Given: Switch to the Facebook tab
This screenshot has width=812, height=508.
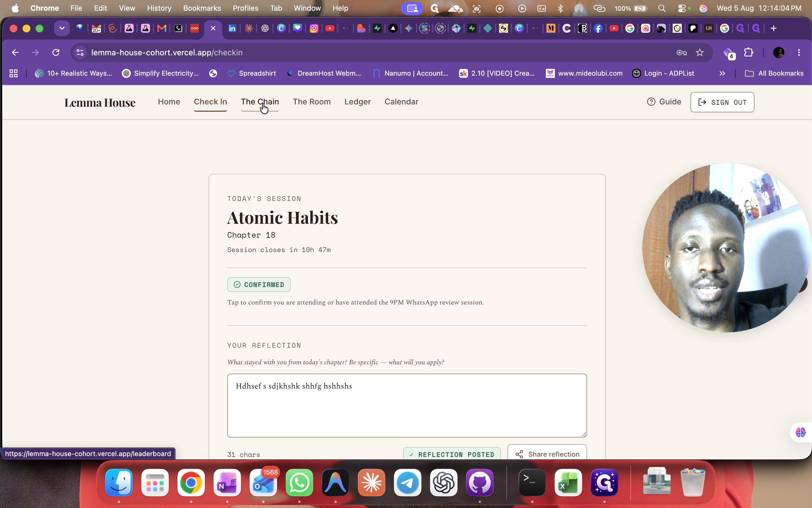Looking at the screenshot, I should pyautogui.click(x=598, y=28).
